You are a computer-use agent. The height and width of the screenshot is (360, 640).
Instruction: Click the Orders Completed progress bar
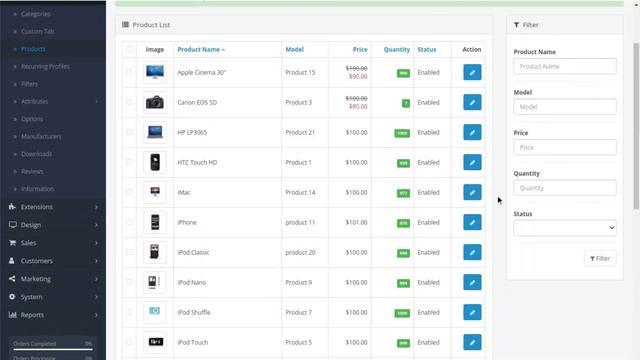coord(52,349)
